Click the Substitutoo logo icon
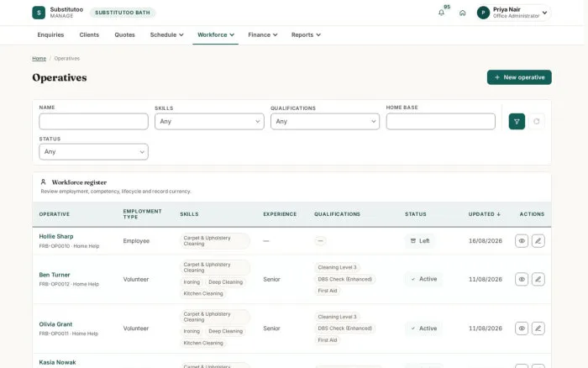The height and width of the screenshot is (368, 588). click(x=39, y=13)
